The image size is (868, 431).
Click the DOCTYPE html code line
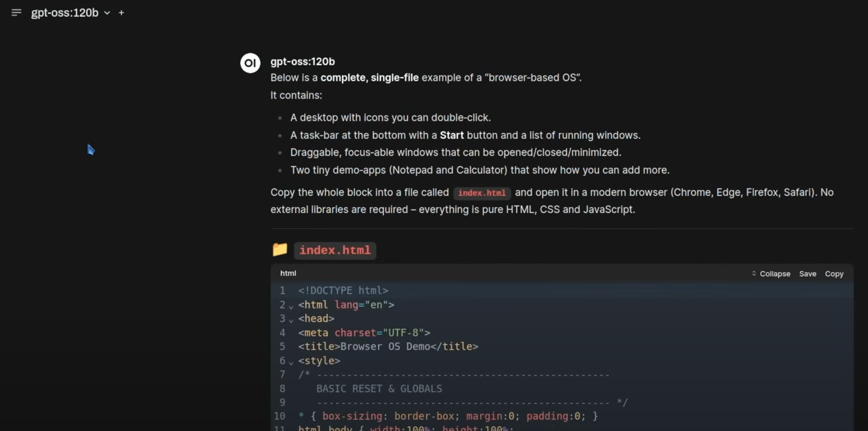click(x=343, y=291)
